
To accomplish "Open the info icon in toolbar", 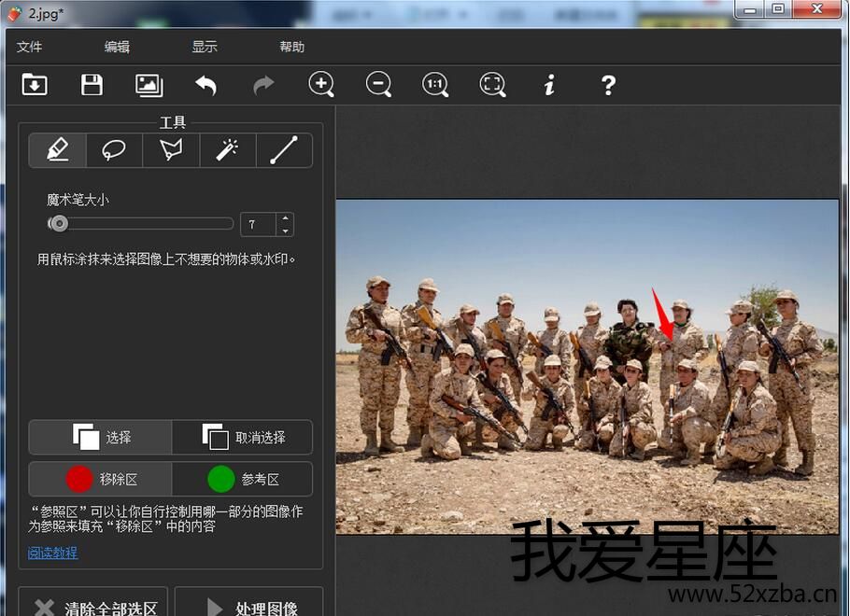I will 549,85.
